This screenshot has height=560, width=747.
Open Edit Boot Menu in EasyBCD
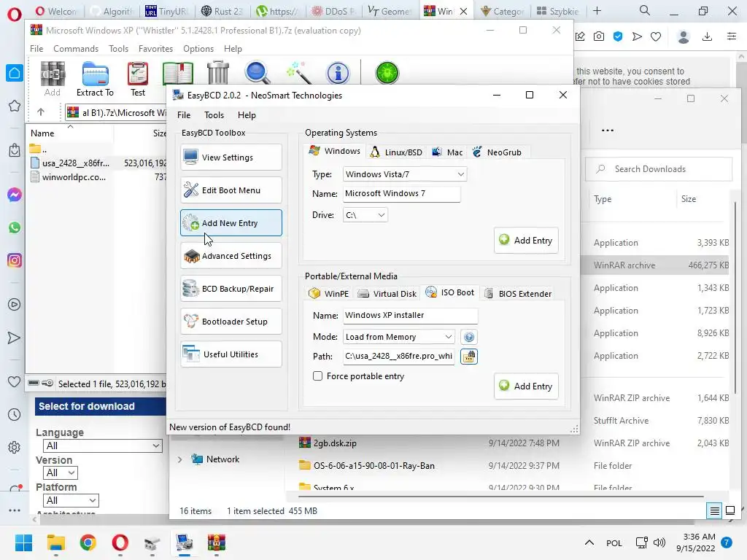pos(231,190)
